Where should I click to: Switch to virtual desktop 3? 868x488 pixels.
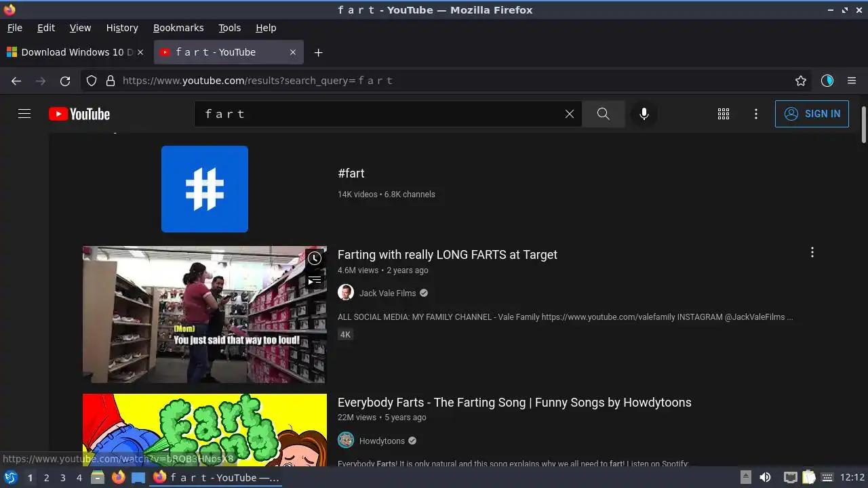(62, 478)
